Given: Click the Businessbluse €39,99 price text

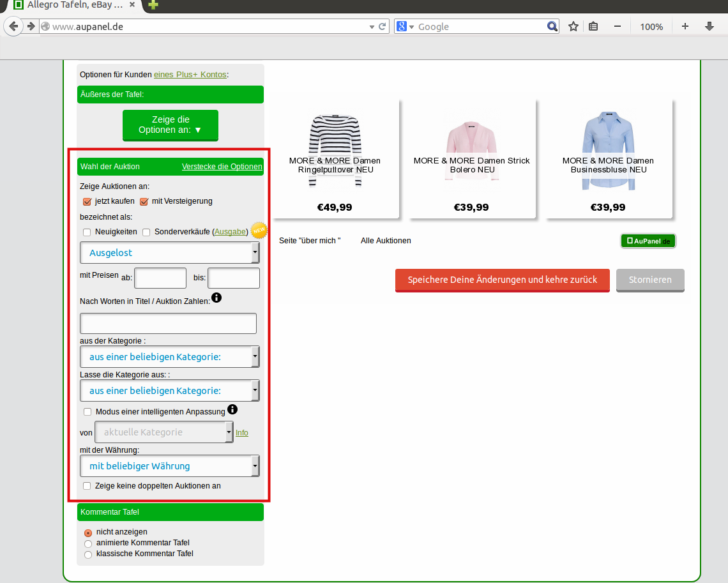Looking at the screenshot, I should pyautogui.click(x=608, y=207).
